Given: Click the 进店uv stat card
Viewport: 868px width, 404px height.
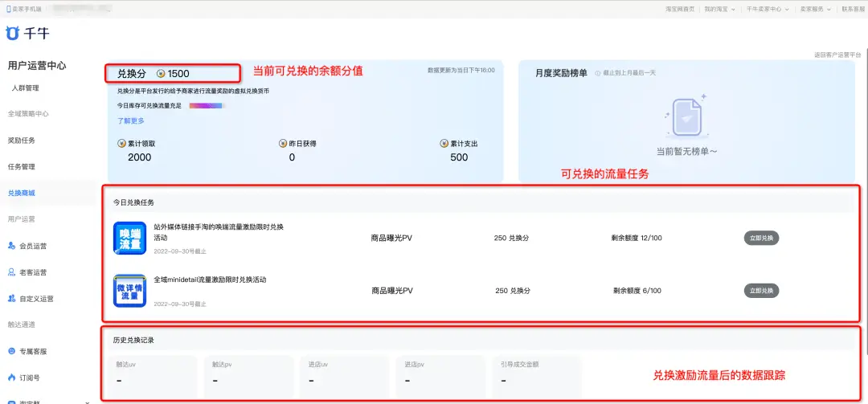Looking at the screenshot, I should click(x=345, y=377).
